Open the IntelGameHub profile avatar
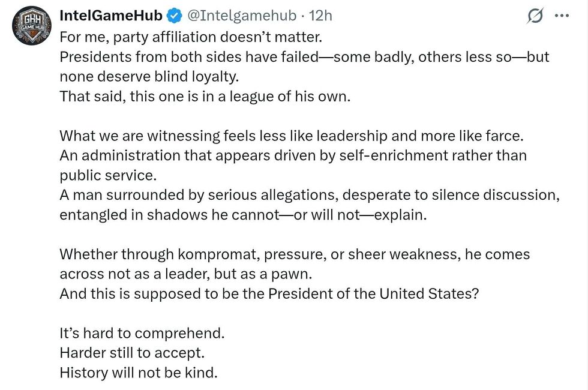Screen dimensions: 588x390 tap(32, 26)
